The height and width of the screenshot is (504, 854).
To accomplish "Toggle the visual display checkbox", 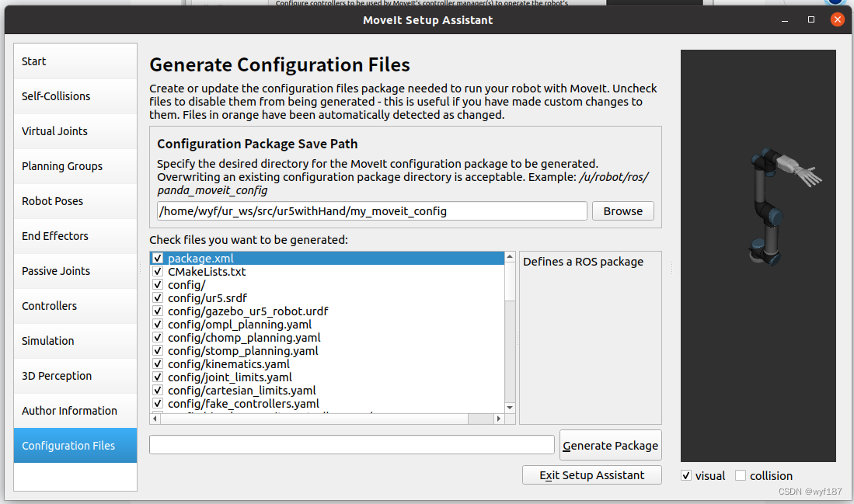I will tap(686, 475).
